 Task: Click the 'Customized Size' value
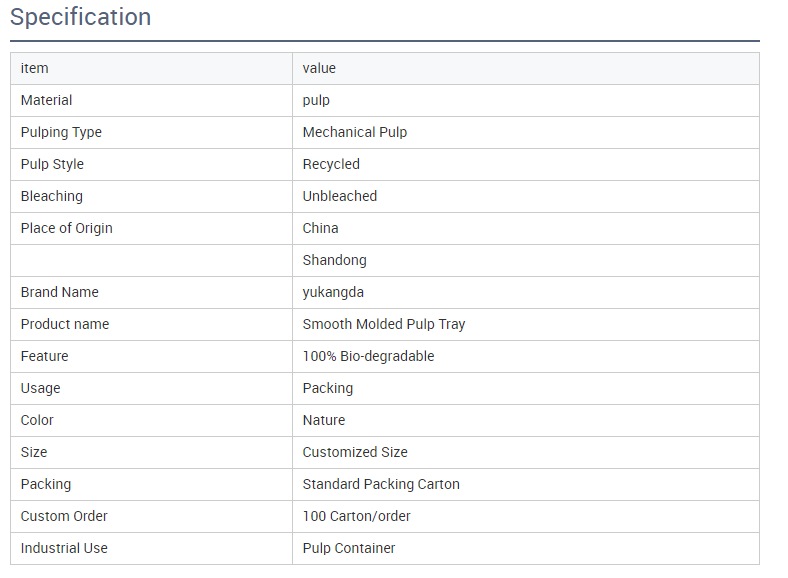click(355, 452)
